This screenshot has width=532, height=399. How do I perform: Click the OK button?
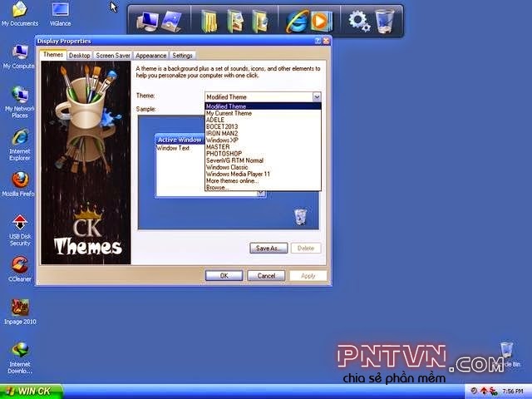[224, 276]
